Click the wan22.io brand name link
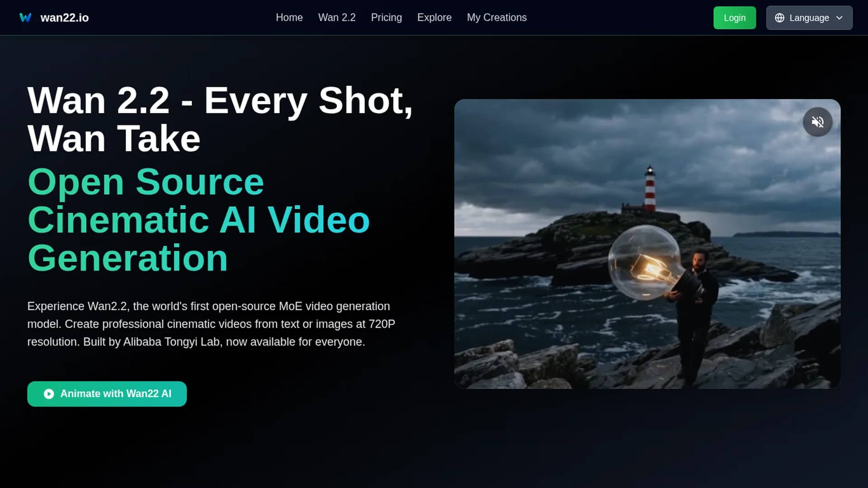868x488 pixels. pyautogui.click(x=65, y=18)
